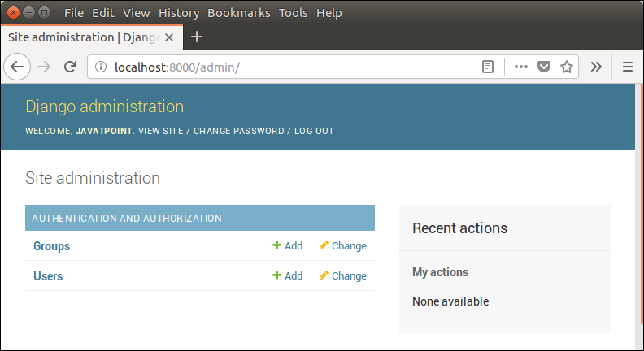Close the Site administration tab
Viewport: 644px width, 351px height.
pos(169,37)
